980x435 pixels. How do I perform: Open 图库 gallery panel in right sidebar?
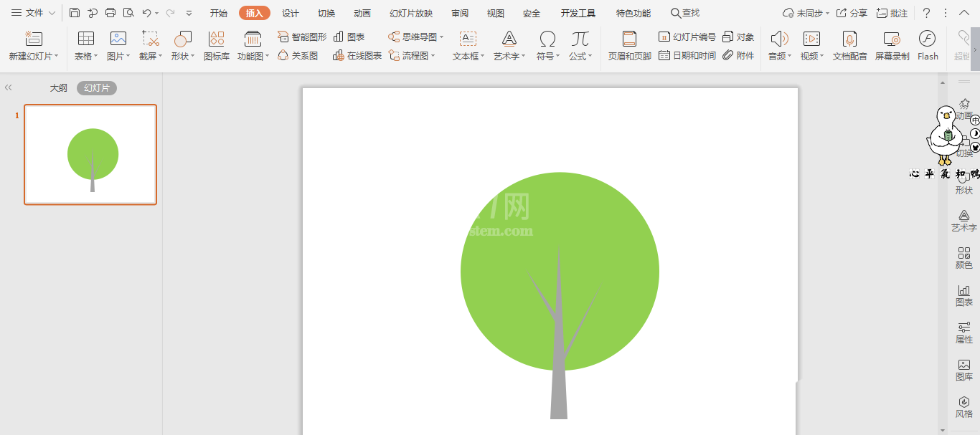click(x=964, y=370)
